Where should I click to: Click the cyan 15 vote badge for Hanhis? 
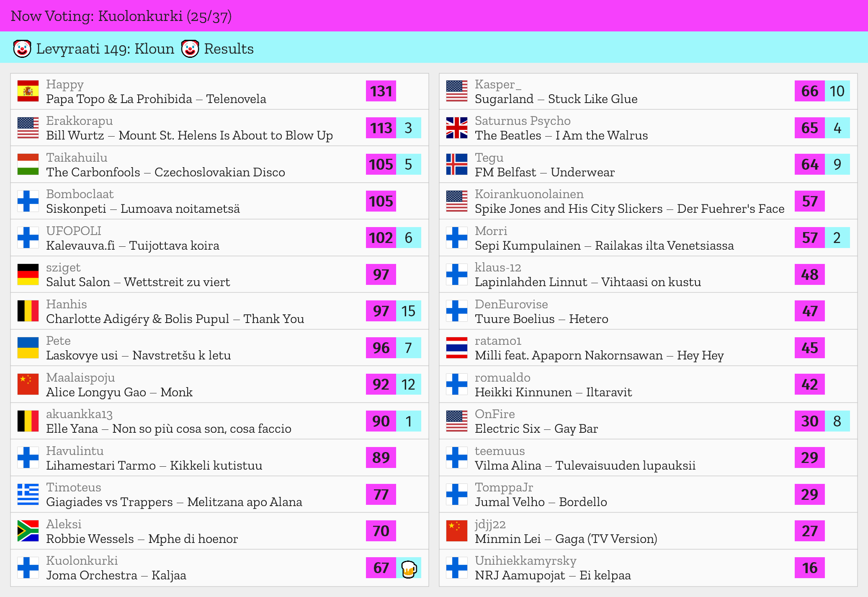[408, 311]
